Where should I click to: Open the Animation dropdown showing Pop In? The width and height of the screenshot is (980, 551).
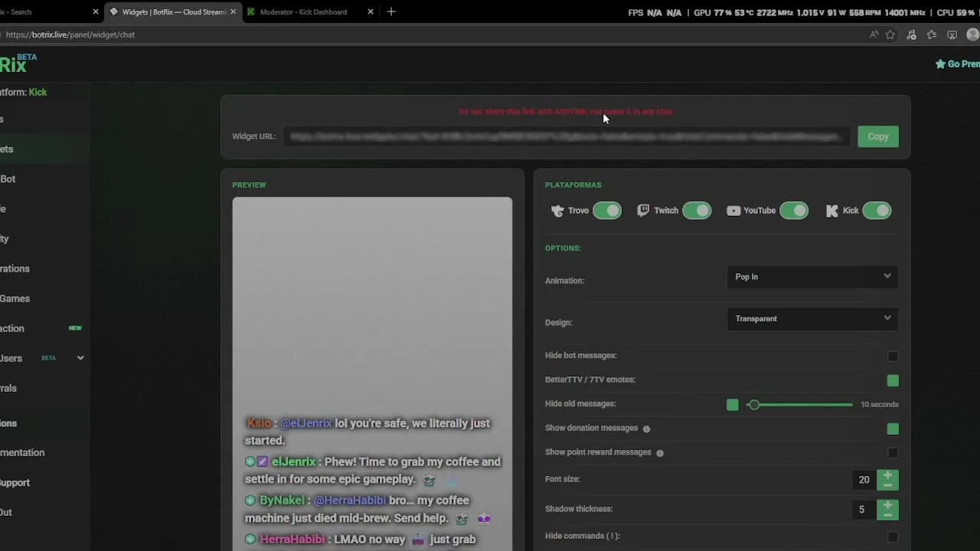tap(812, 277)
